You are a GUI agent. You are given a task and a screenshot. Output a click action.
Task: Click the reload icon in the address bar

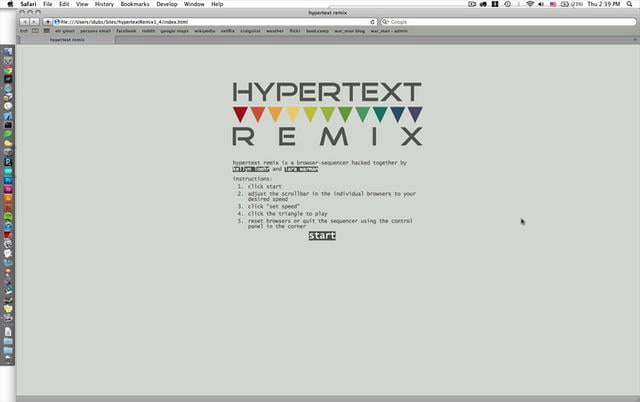(x=373, y=21)
